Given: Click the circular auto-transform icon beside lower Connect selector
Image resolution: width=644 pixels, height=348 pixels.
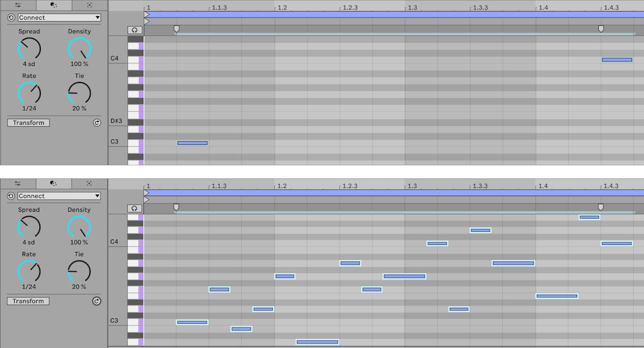Looking at the screenshot, I should tap(11, 196).
